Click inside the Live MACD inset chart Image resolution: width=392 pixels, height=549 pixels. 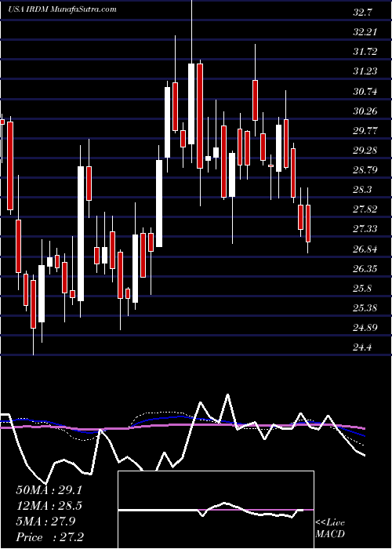(x=216, y=510)
